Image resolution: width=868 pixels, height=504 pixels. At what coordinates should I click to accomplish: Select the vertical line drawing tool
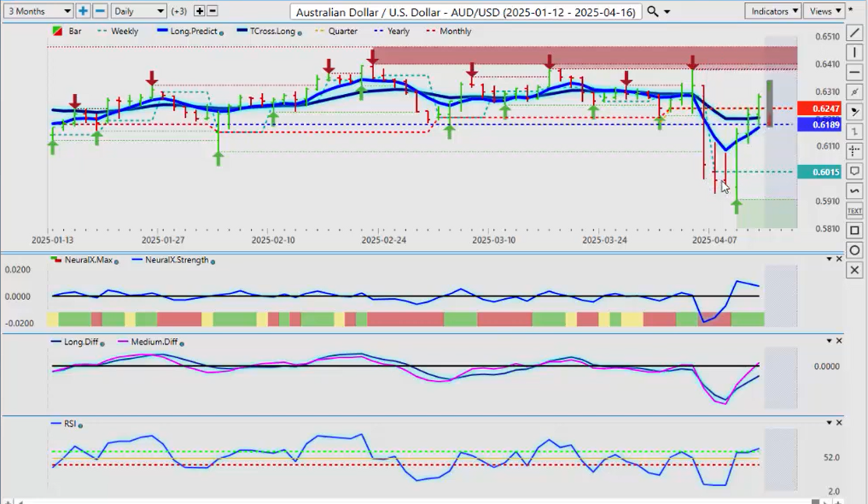855,53
